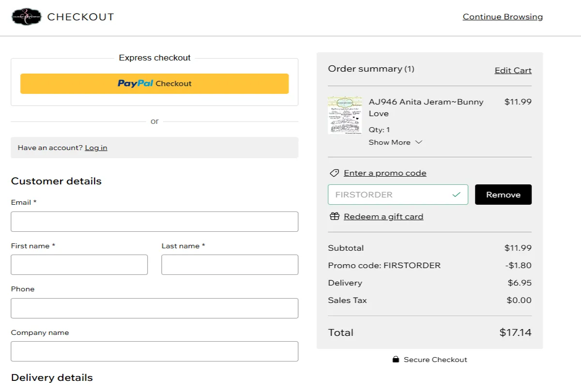Click the Email input field

pyautogui.click(x=154, y=221)
